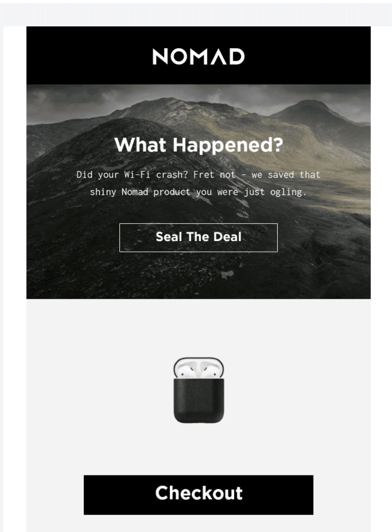Image resolution: width=392 pixels, height=532 pixels.
Task: Click the NOMAD logo in the header
Action: point(198,57)
